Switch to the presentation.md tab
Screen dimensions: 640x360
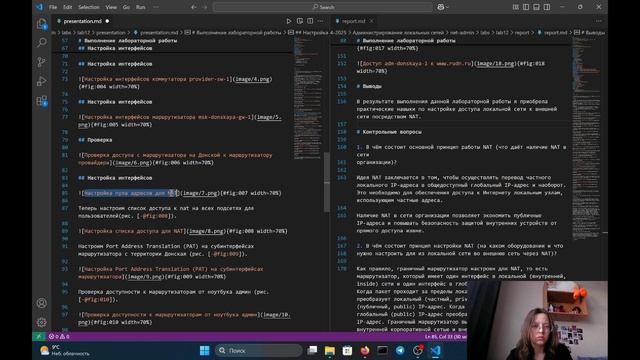(82, 21)
